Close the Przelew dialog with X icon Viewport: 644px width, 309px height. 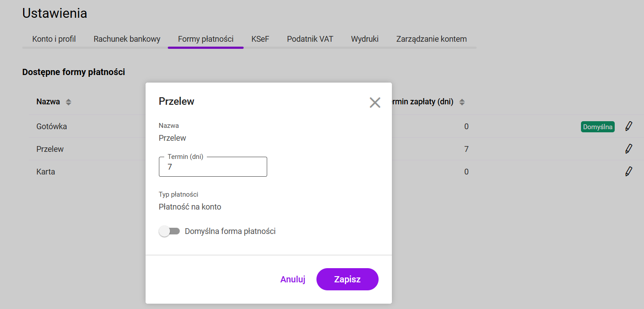coord(375,103)
